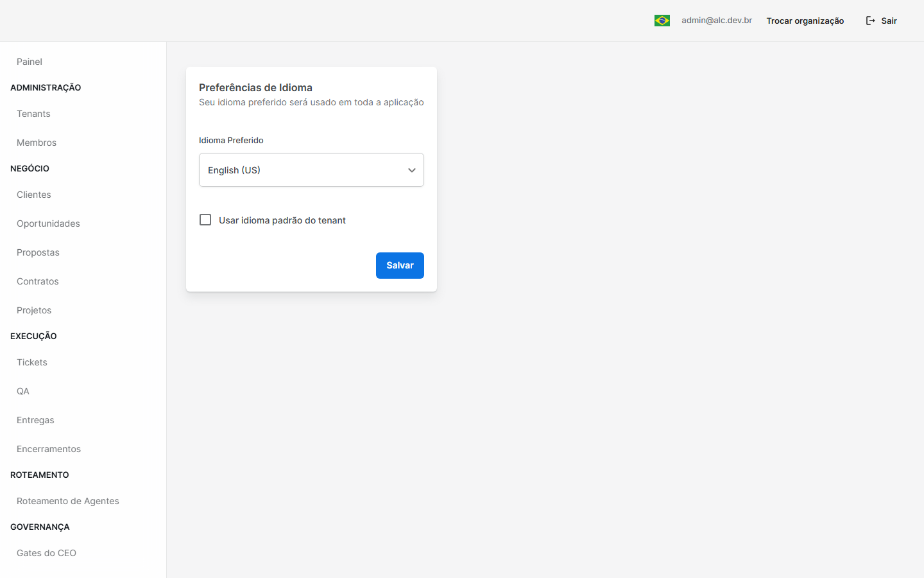Viewport: 924px width, 578px height.
Task: Open the QA page
Action: pyautogui.click(x=23, y=391)
